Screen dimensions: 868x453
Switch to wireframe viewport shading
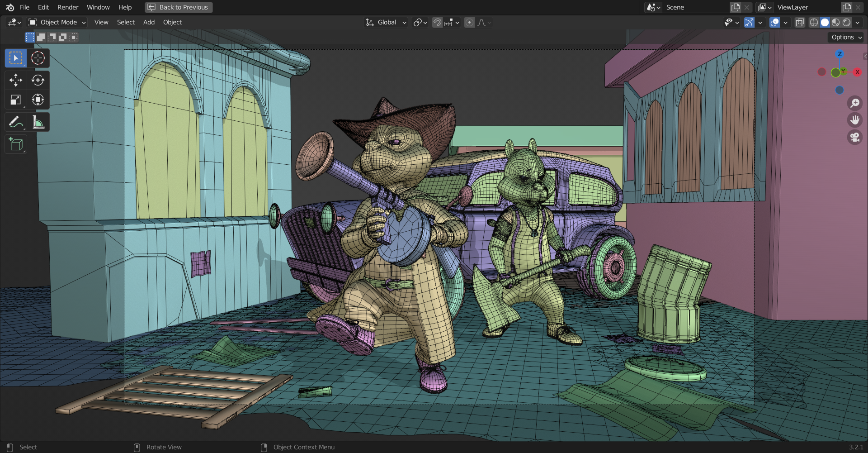coord(814,23)
